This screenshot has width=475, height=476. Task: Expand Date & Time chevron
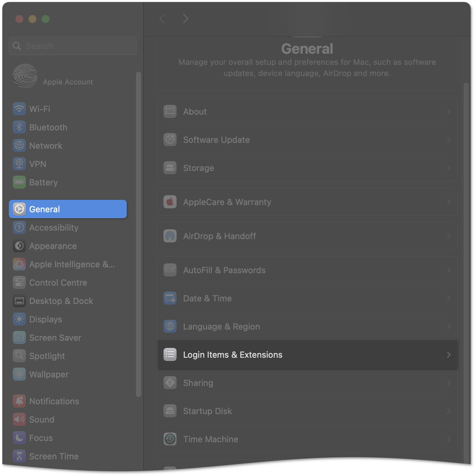coord(449,298)
